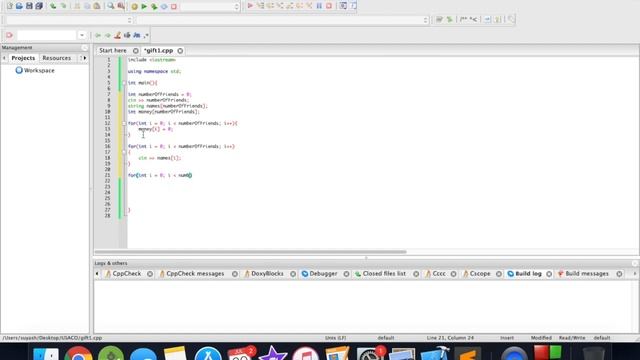This screenshot has height=360, width=640.
Task: Switch to the Start here tab
Action: (x=113, y=50)
